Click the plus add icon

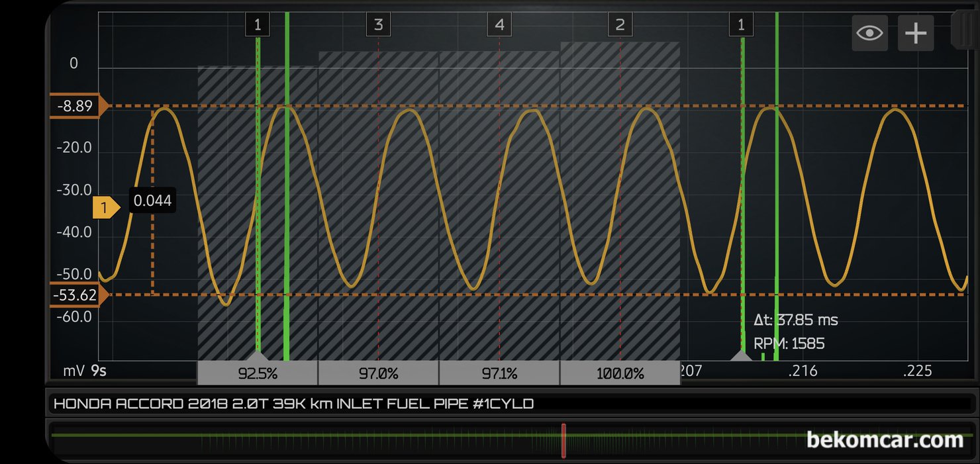(915, 33)
